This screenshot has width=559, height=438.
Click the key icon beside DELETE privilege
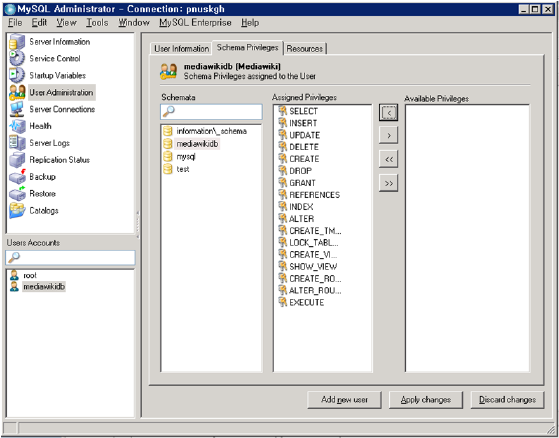pyautogui.click(x=282, y=147)
